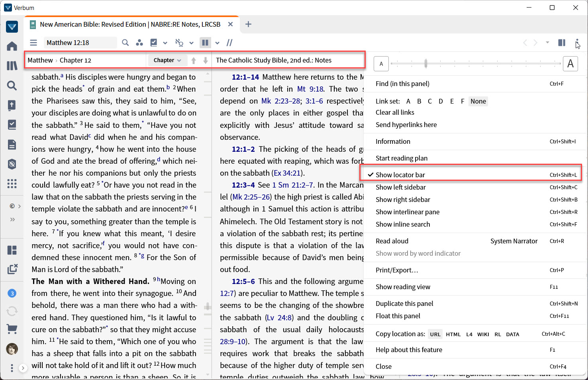Open the Tools shield icon in the sidebar
This screenshot has height=380, width=588.
(12, 164)
